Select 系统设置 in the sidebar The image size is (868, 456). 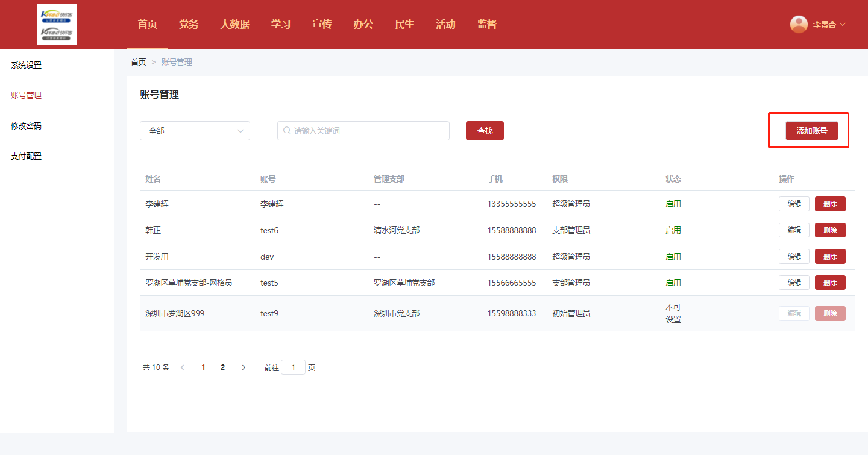(x=26, y=65)
